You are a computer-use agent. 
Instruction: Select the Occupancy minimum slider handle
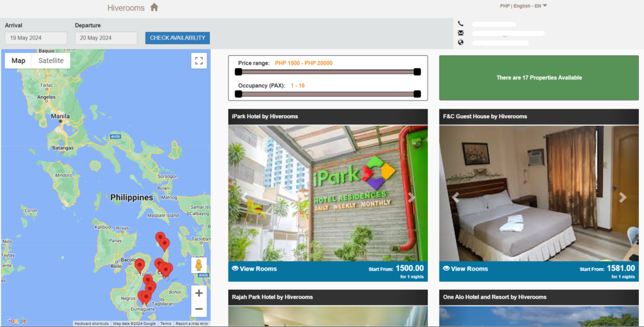click(238, 94)
